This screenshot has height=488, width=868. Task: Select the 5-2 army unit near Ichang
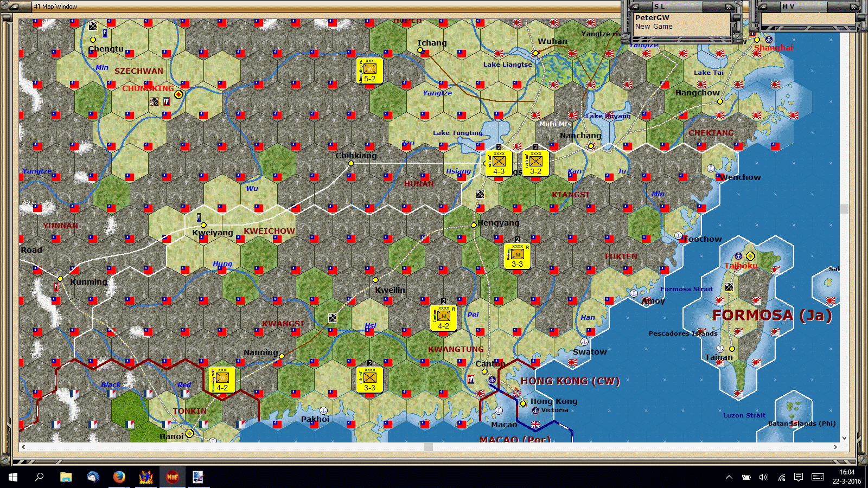pyautogui.click(x=369, y=70)
